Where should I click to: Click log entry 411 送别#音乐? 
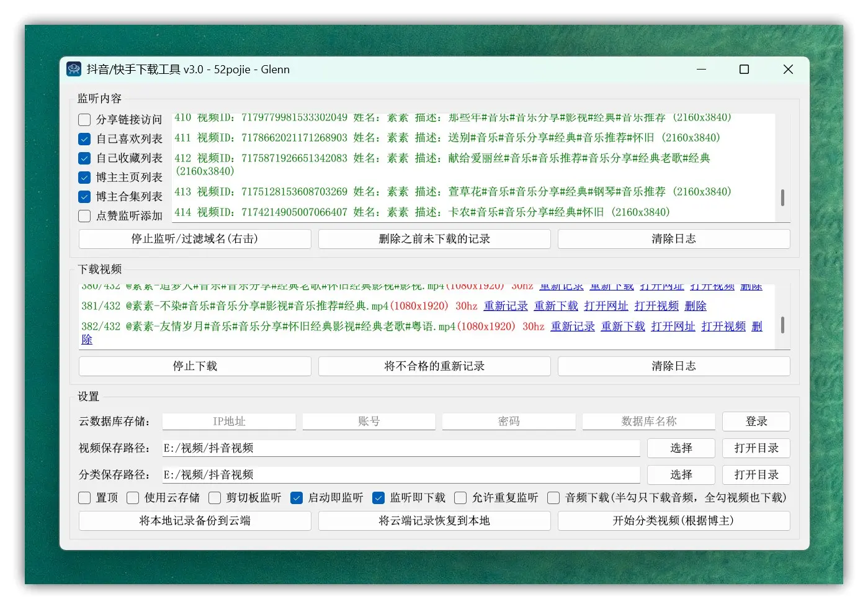(x=447, y=138)
